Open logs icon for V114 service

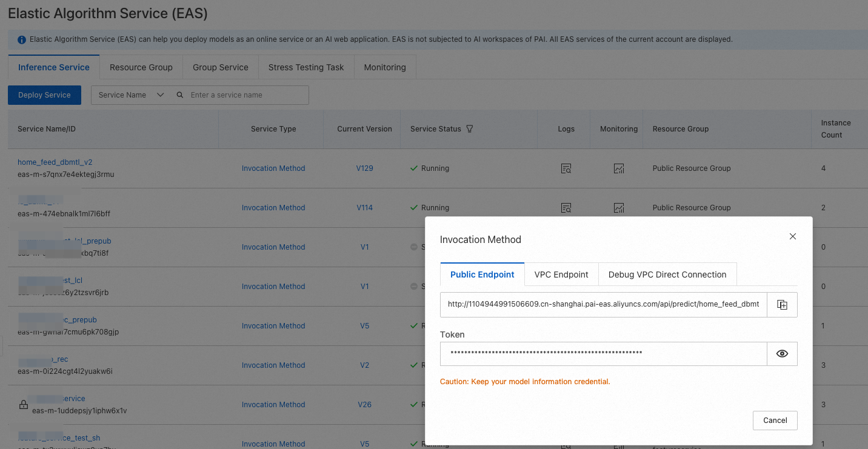[x=566, y=208]
